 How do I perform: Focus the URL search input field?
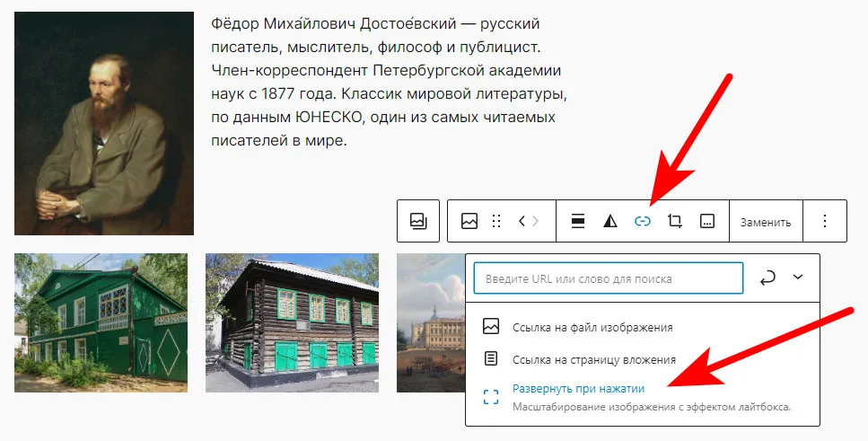click(608, 278)
